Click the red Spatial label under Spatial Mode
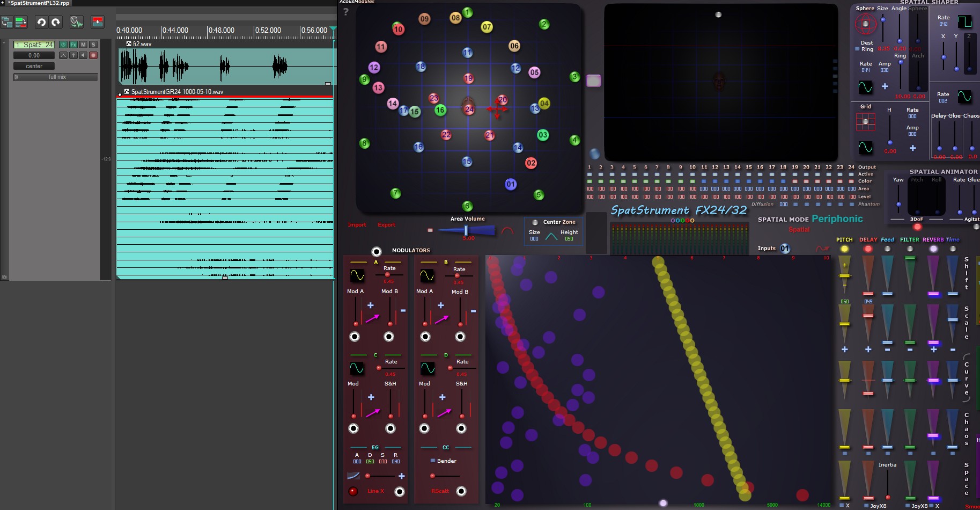This screenshot has width=980, height=510. pos(799,229)
